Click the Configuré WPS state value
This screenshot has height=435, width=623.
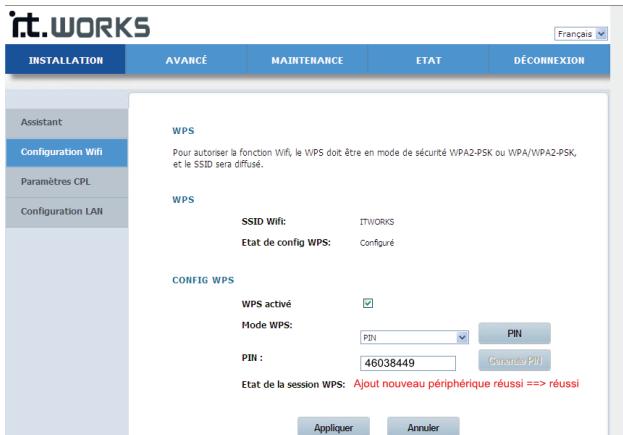(377, 243)
